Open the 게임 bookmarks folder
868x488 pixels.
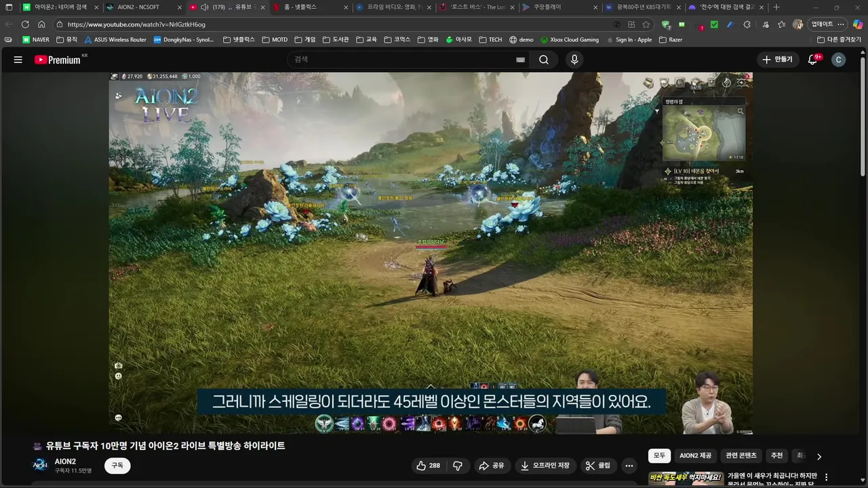[305, 39]
